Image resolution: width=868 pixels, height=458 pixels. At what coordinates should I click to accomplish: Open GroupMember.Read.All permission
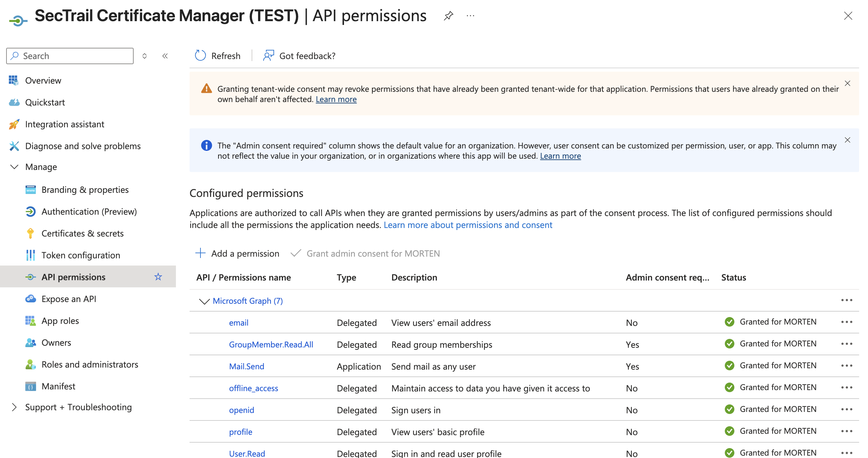[271, 345]
